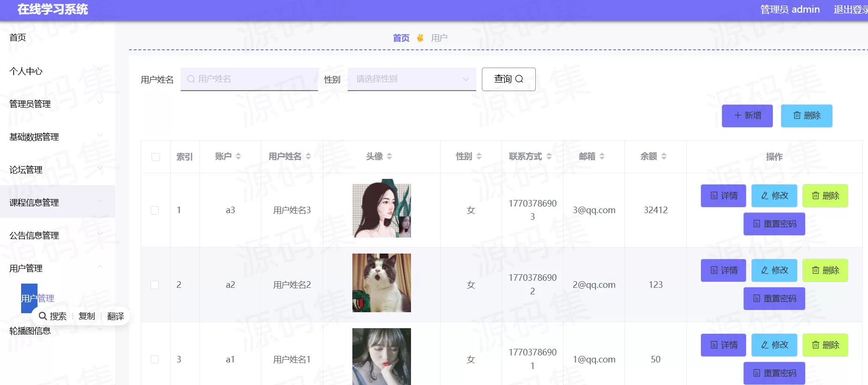
Task: Choose 复制 in the selection popup
Action: (87, 316)
